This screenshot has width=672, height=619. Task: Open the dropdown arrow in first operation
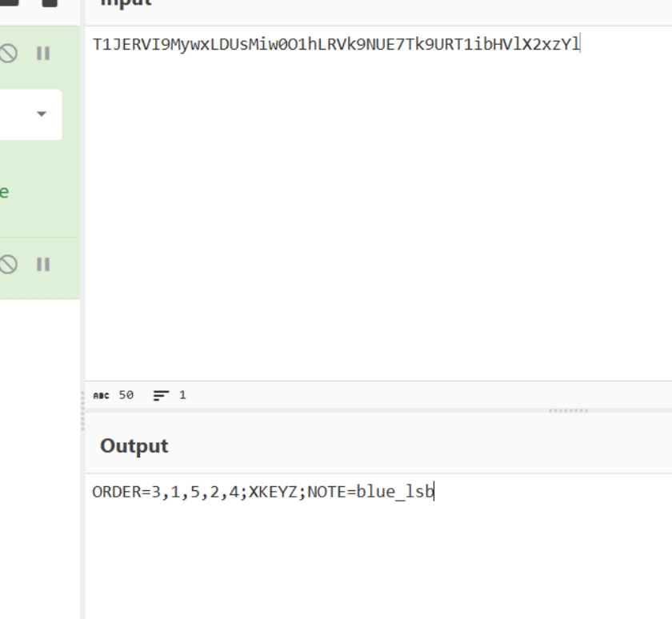coord(42,114)
